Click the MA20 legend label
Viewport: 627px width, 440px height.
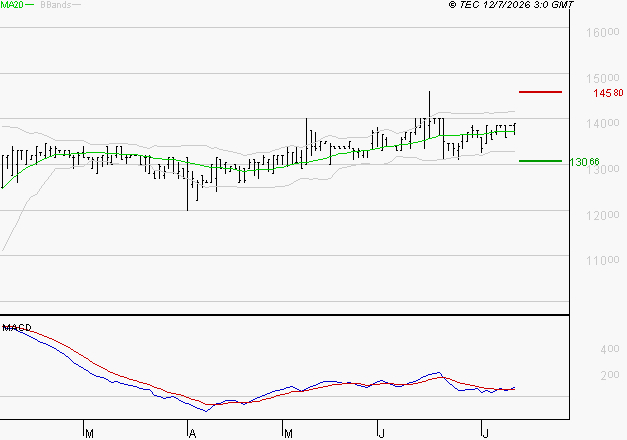(12, 4)
